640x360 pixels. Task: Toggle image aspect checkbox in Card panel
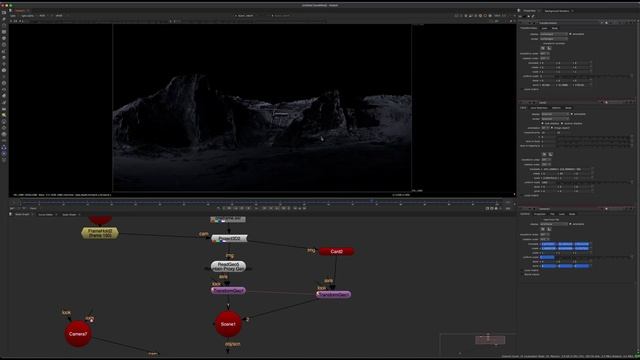[x=552, y=128]
